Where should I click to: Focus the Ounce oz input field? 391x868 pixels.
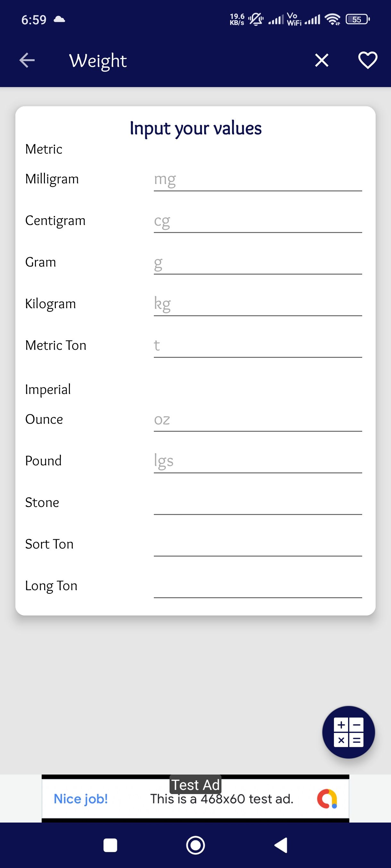(257, 420)
